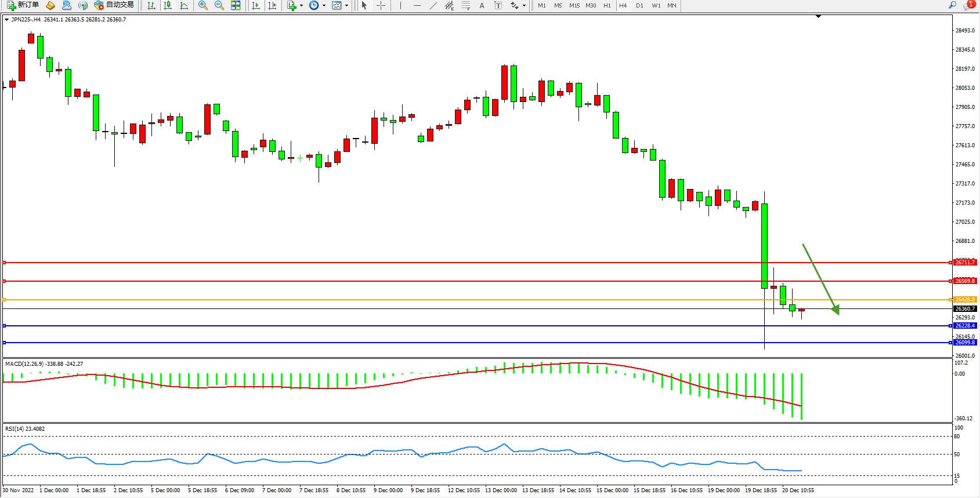Click the tile windows icon
980x498 pixels.
236,5
